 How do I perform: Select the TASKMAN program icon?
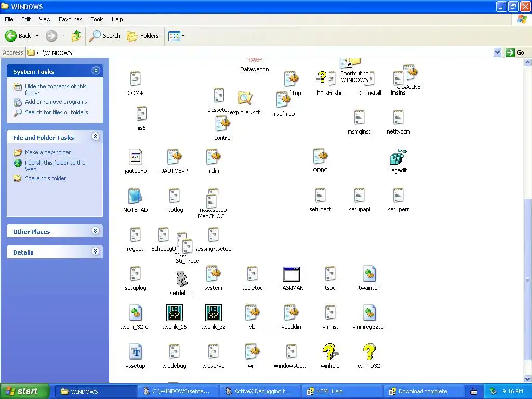tap(291, 274)
